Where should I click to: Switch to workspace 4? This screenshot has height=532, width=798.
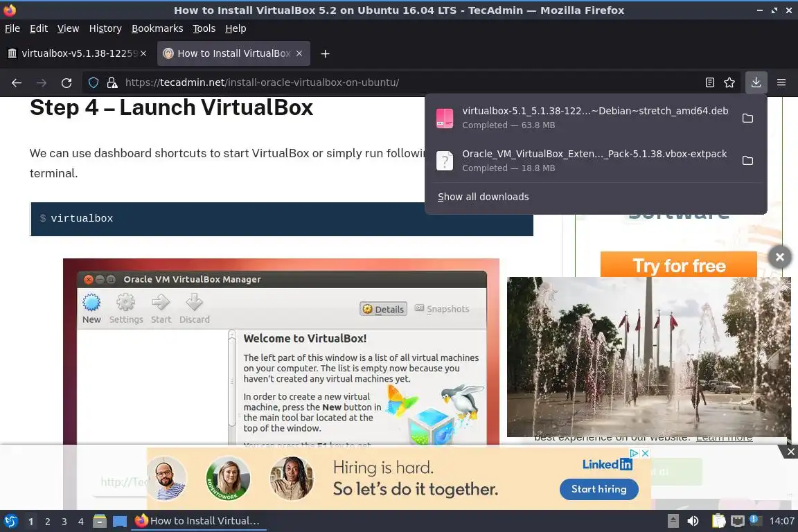80,522
